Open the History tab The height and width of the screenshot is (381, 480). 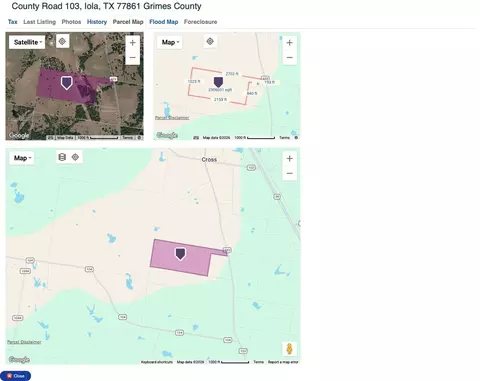coord(97,22)
